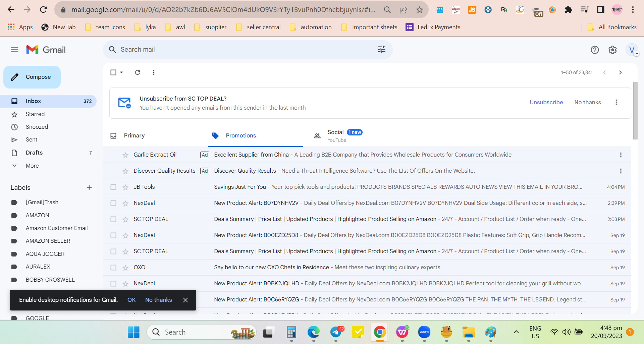
Task: Refresh the mail list
Action: 138,72
